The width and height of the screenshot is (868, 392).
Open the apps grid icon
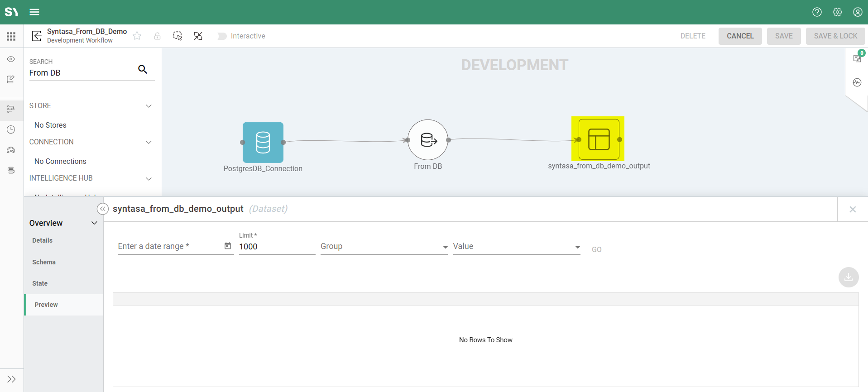coord(11,36)
